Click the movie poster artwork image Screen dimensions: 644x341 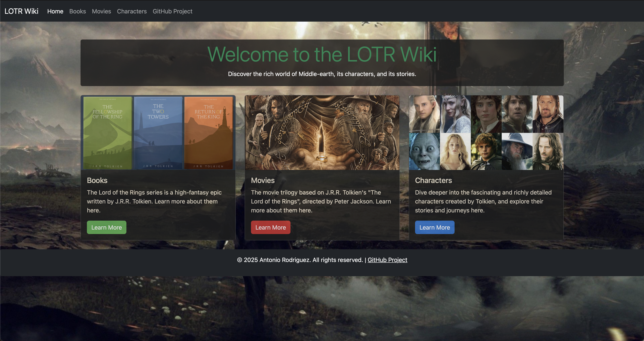point(322,133)
